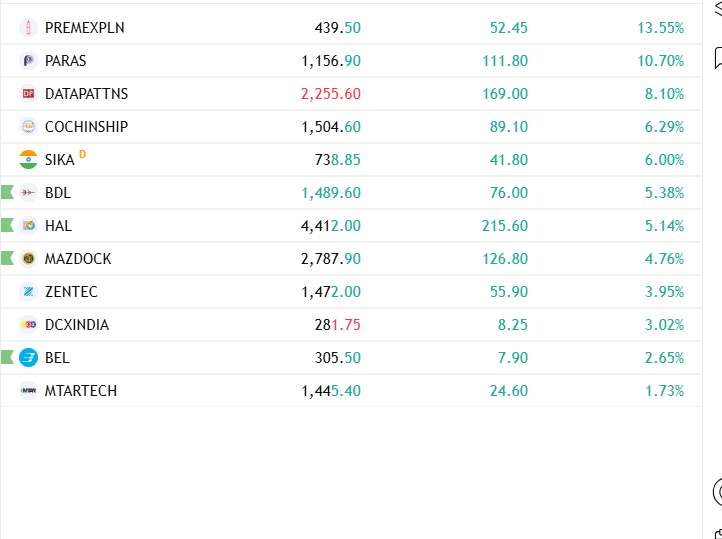The width and height of the screenshot is (722, 539).
Task: Select the BDL symbol name
Action: click(58, 193)
